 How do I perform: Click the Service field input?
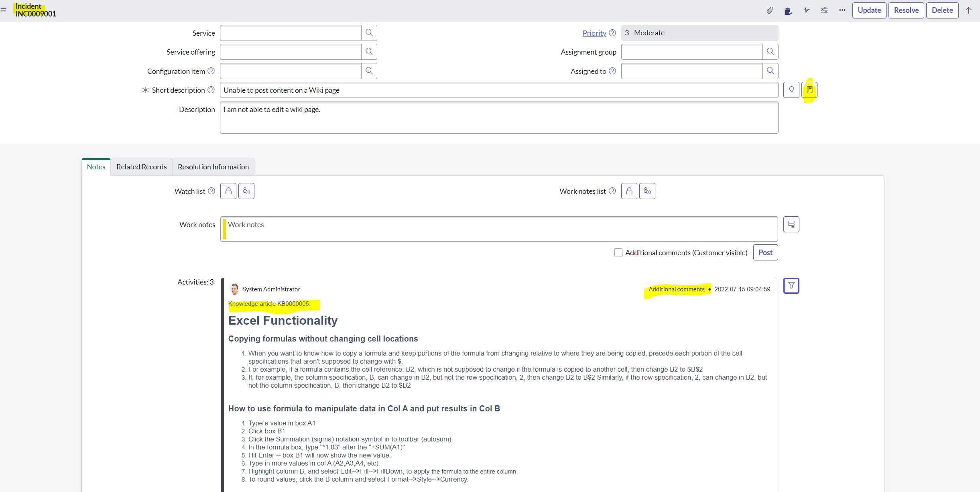click(x=291, y=33)
